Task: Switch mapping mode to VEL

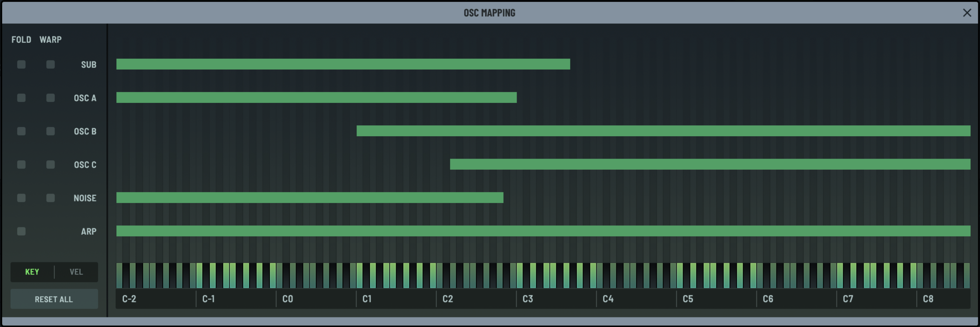Action: coord(76,272)
